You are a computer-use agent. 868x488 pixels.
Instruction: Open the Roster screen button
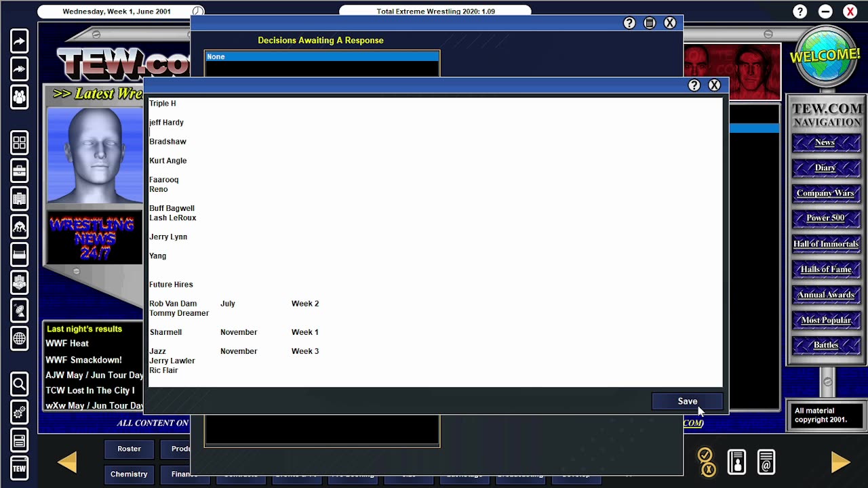pyautogui.click(x=129, y=449)
